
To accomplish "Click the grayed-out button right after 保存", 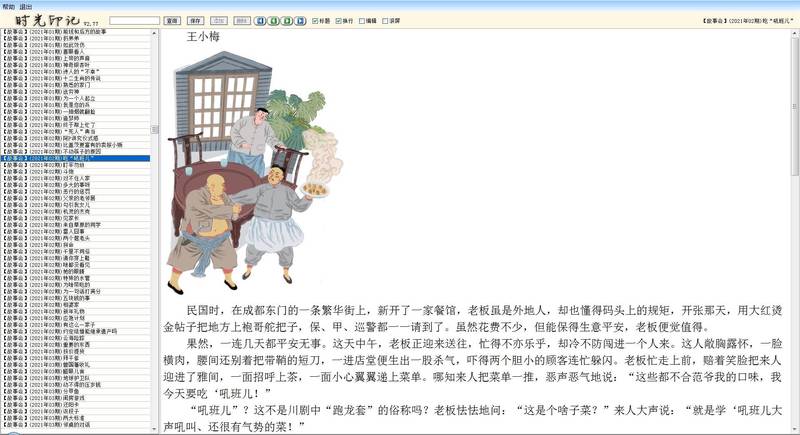I will pyautogui.click(x=219, y=21).
